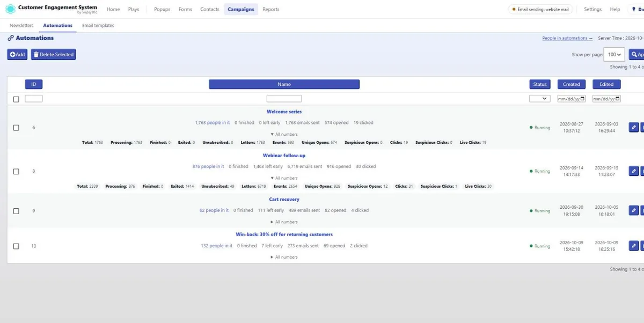Focus the Name filter input field
The width and height of the screenshot is (644, 323).
coord(284,99)
